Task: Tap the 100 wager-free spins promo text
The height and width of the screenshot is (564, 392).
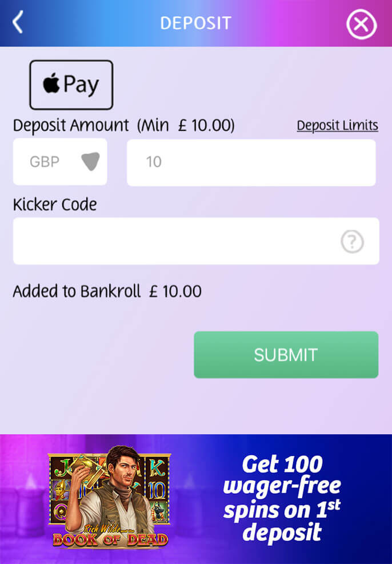Action: pyautogui.click(x=282, y=498)
